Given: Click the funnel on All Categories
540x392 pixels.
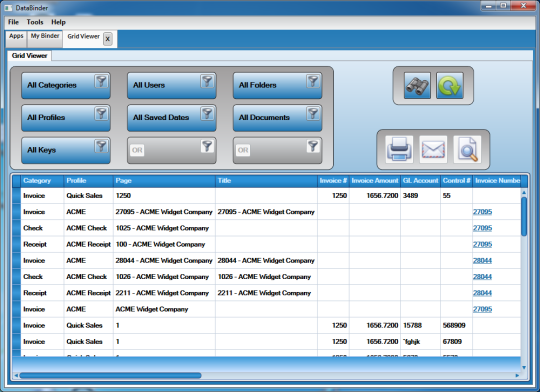Looking at the screenshot, I should click(101, 82).
